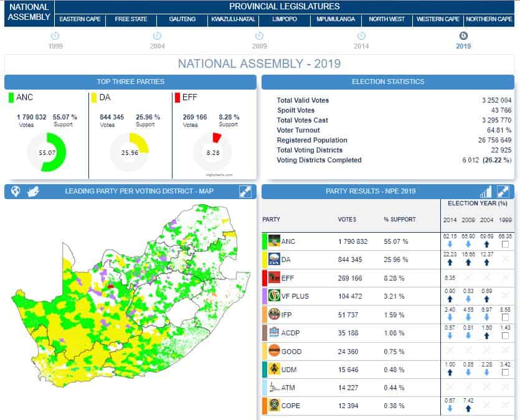The width and height of the screenshot is (520, 420).
Task: Click ANC 2004 up arrow indicator
Action: pos(486,245)
